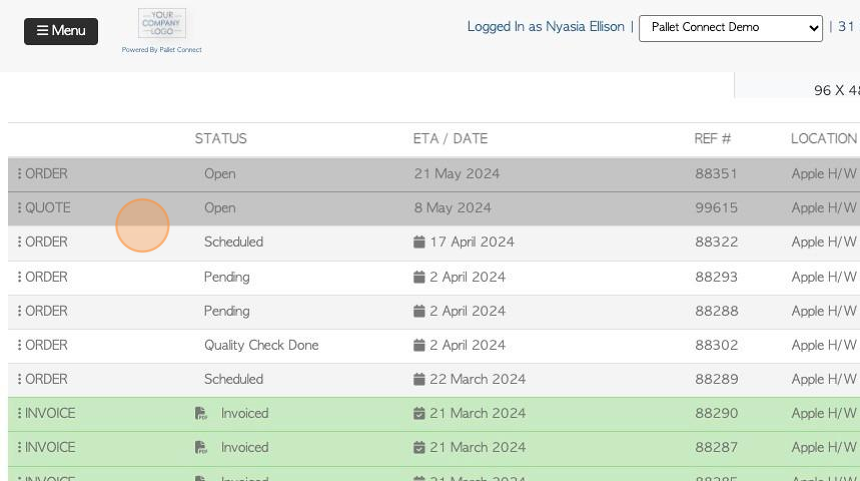Click the PDF icon for invoice 88287

coord(201,447)
